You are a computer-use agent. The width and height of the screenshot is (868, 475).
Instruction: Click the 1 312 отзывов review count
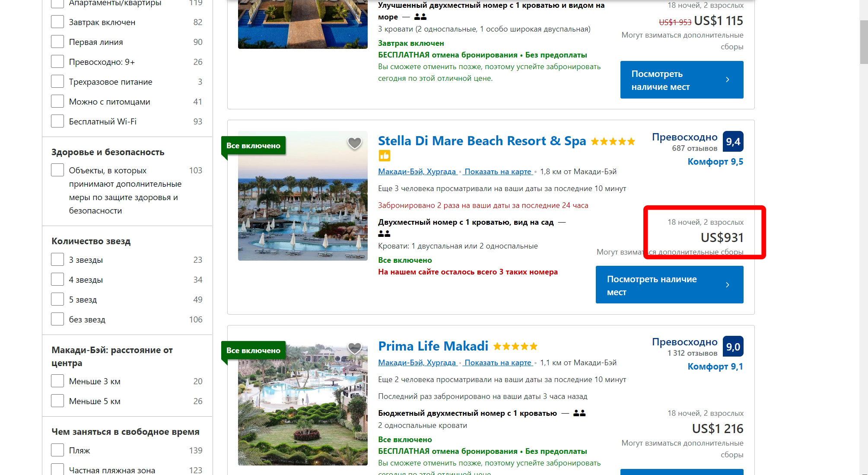[x=692, y=353]
